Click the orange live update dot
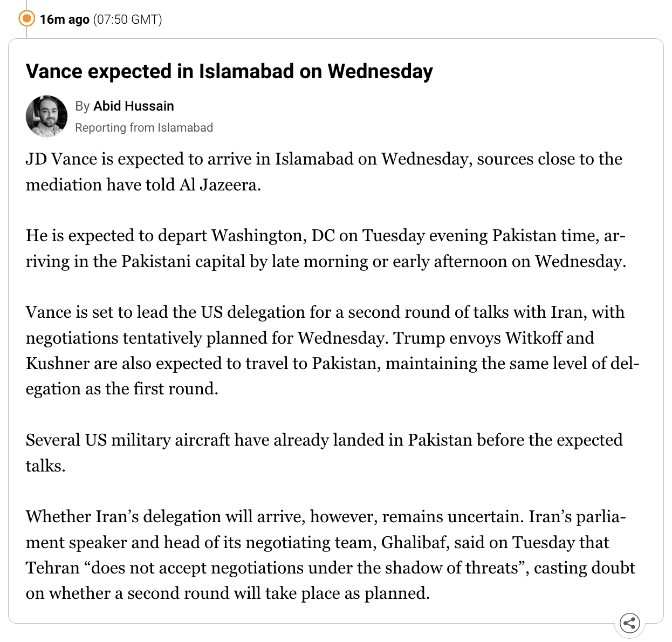This screenshot has width=672, height=642. [26, 19]
